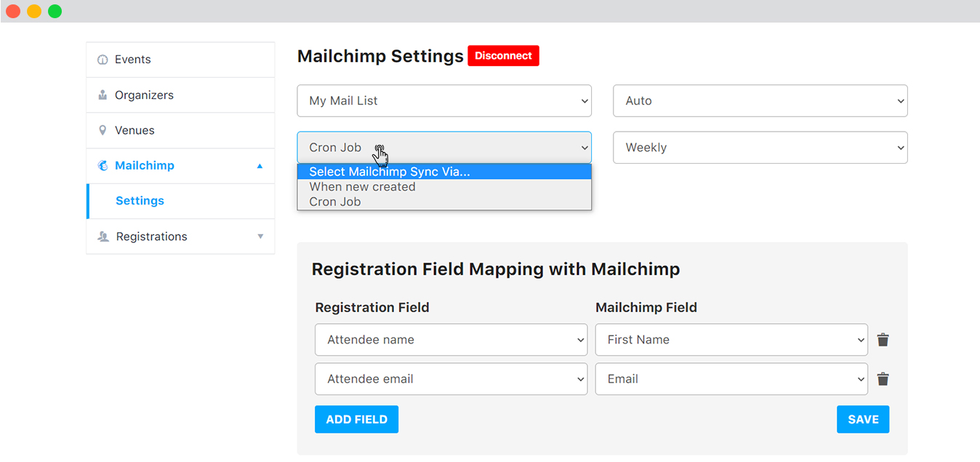Open Mailchimp in the sidebar
Viewport: 980px width, 462px height.
coord(180,166)
